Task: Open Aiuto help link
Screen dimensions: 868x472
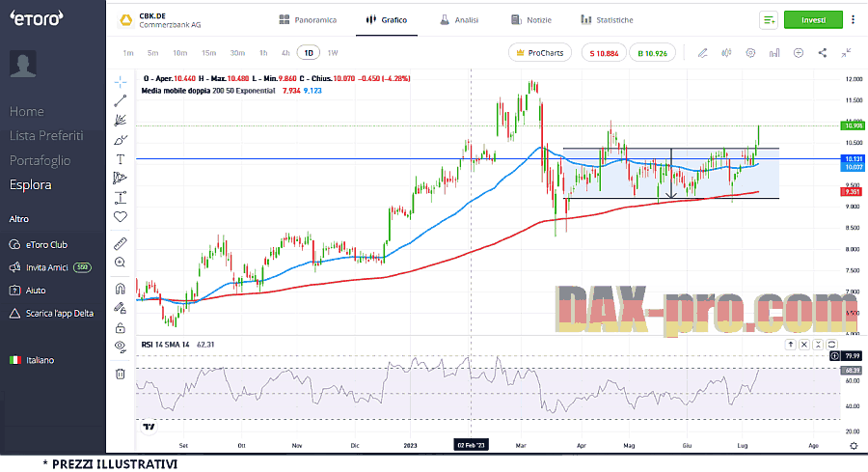Action: click(x=28, y=291)
